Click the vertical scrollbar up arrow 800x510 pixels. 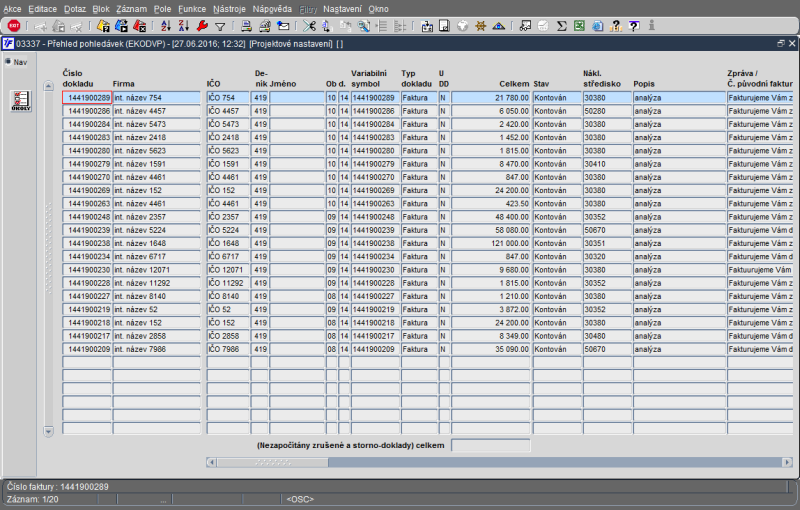click(x=48, y=86)
